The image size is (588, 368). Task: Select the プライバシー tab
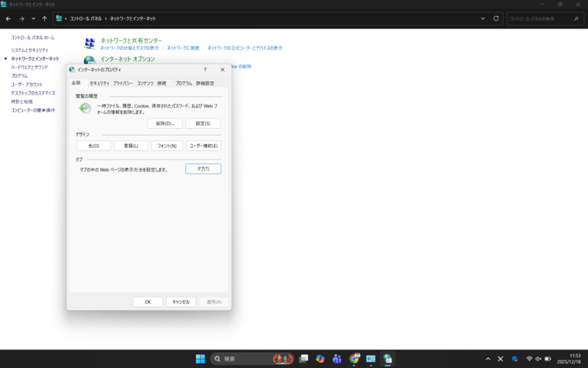click(x=123, y=83)
